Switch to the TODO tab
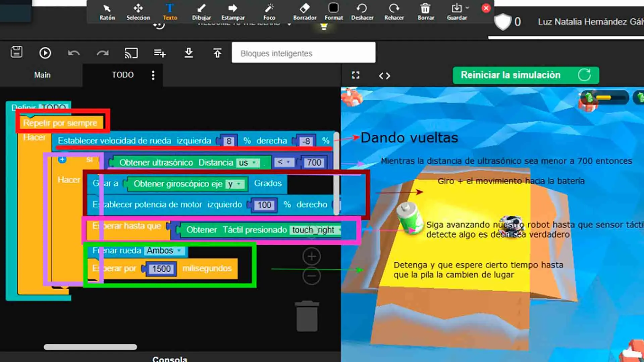The width and height of the screenshot is (644, 362). point(122,75)
